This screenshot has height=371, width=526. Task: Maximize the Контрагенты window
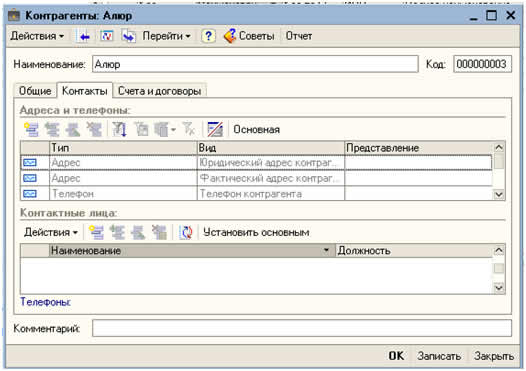491,15
